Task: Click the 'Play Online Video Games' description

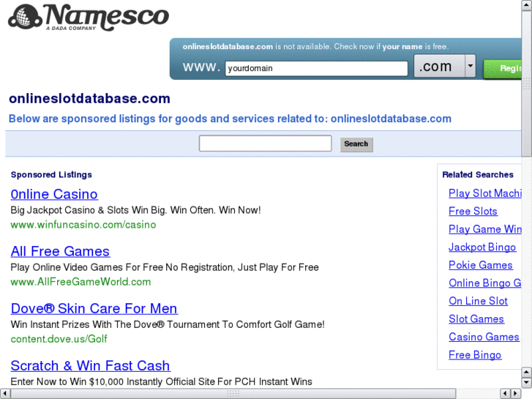Action: coord(165,267)
